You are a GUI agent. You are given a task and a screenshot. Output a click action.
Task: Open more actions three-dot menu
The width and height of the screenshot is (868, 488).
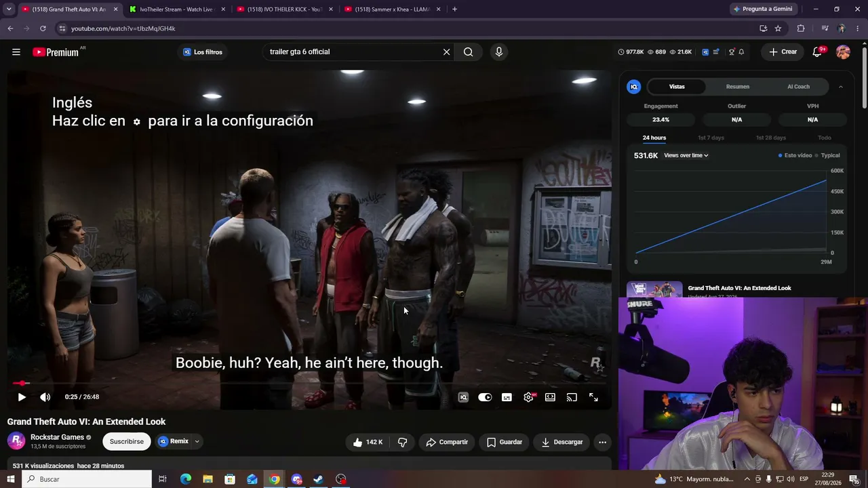[602, 442]
